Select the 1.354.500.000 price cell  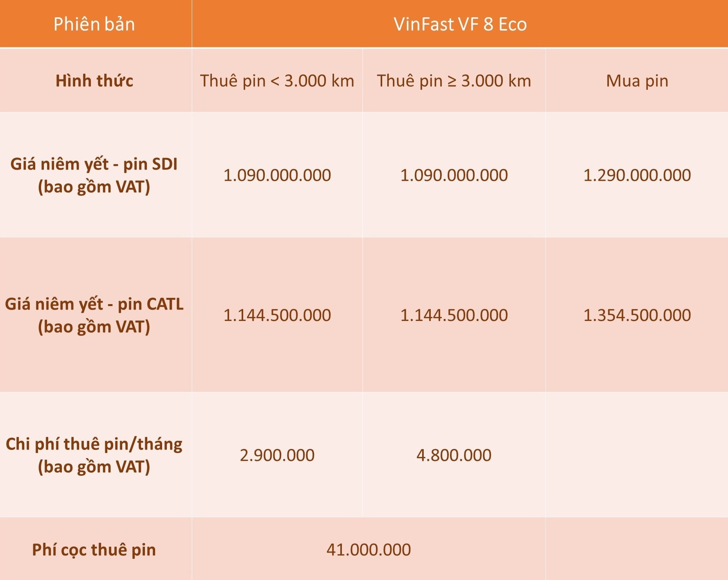637,315
